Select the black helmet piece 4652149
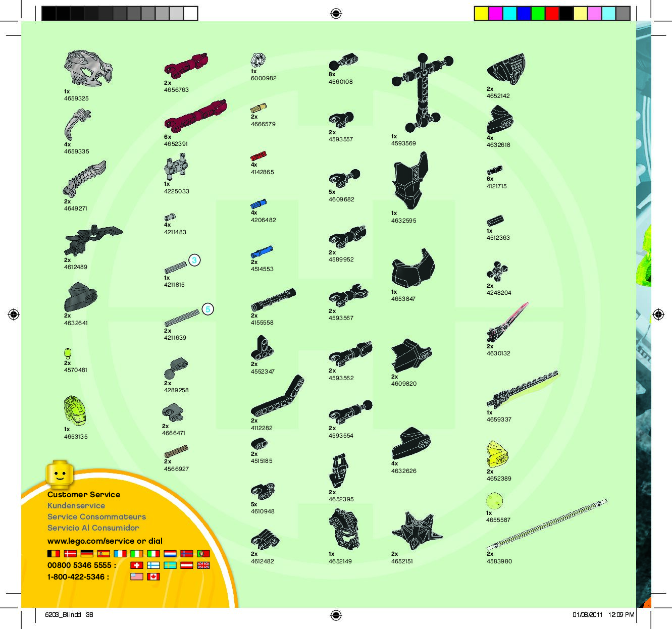Viewport: 672px width, 629px height. coord(344,529)
